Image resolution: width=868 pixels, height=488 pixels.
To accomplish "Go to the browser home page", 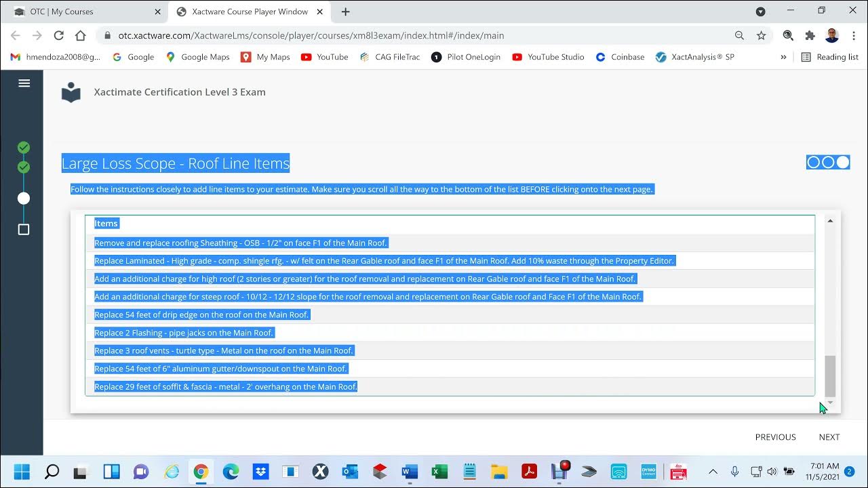I will [80, 35].
